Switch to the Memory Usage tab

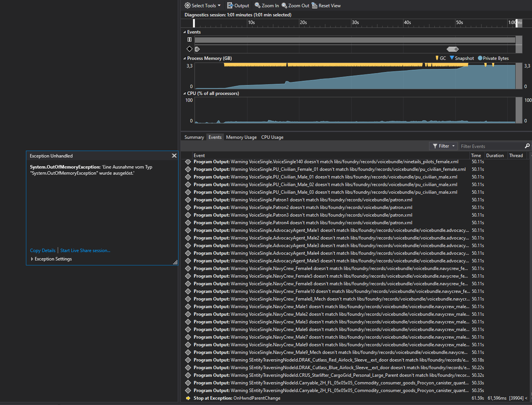click(x=241, y=137)
